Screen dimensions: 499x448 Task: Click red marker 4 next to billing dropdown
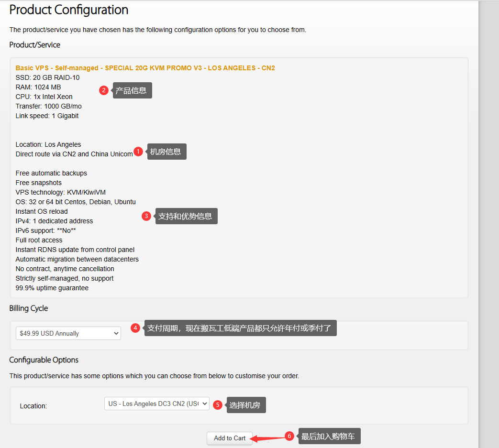click(135, 328)
